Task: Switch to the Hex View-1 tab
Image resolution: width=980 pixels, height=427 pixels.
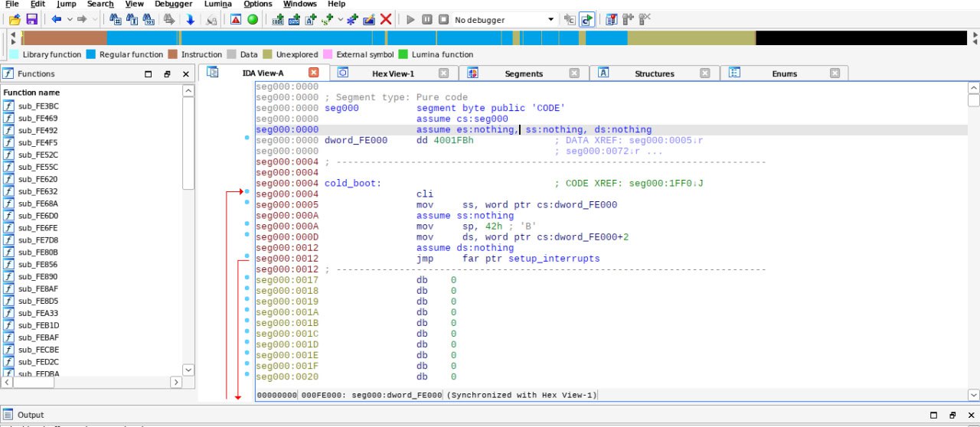Action: pos(392,73)
